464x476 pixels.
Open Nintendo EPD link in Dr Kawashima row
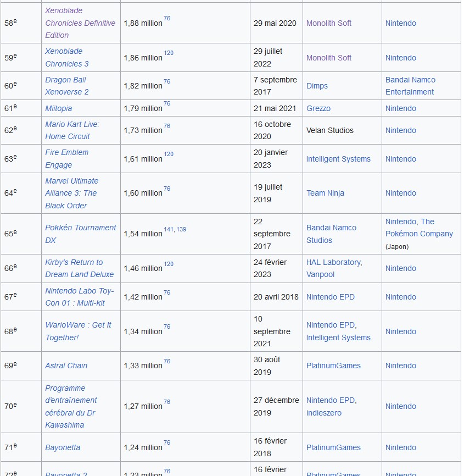pos(331,400)
